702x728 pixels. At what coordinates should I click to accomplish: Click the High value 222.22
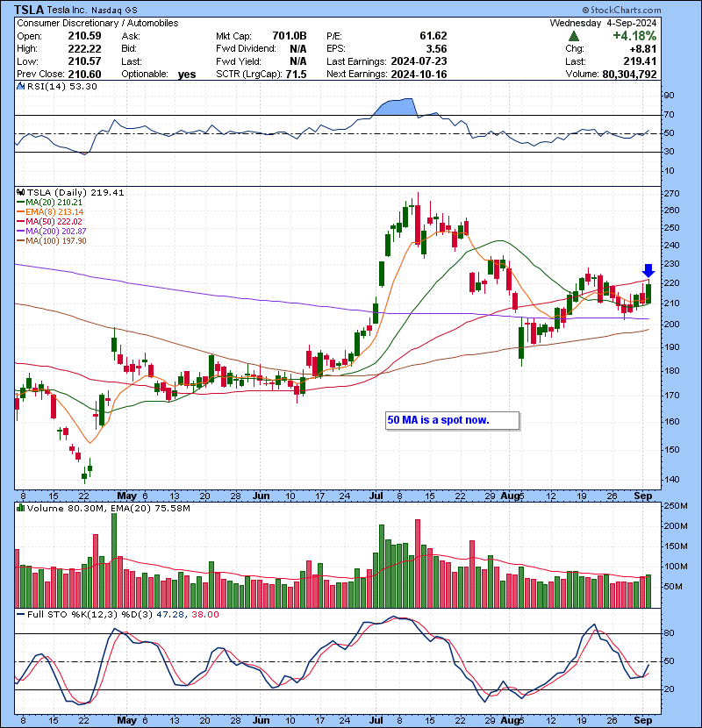[x=84, y=49]
